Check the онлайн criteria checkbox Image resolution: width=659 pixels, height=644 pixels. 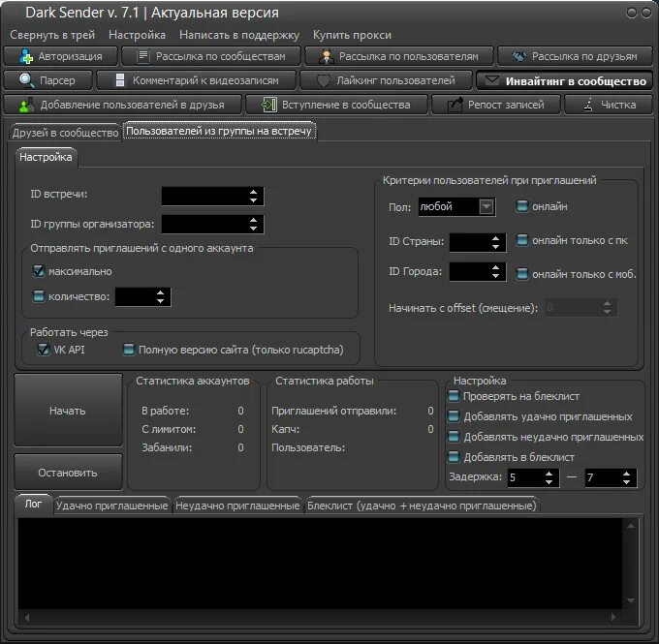(x=521, y=206)
